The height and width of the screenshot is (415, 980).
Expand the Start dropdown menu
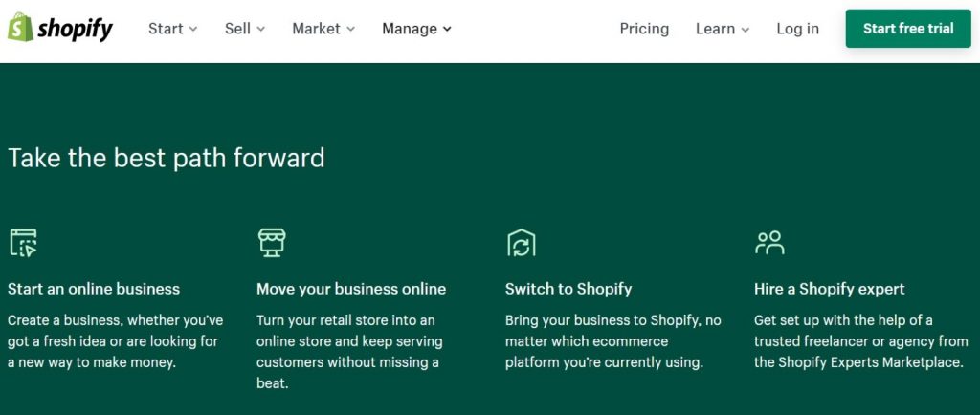point(172,29)
